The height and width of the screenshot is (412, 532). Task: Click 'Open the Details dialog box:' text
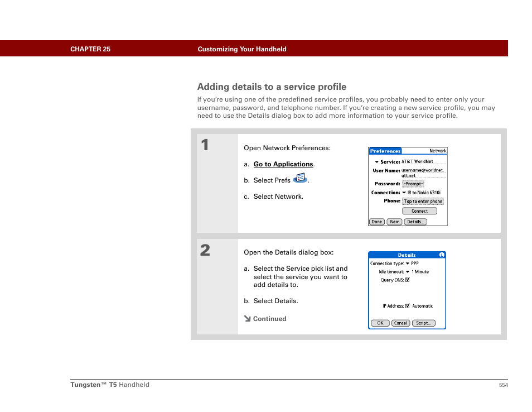[288, 252]
